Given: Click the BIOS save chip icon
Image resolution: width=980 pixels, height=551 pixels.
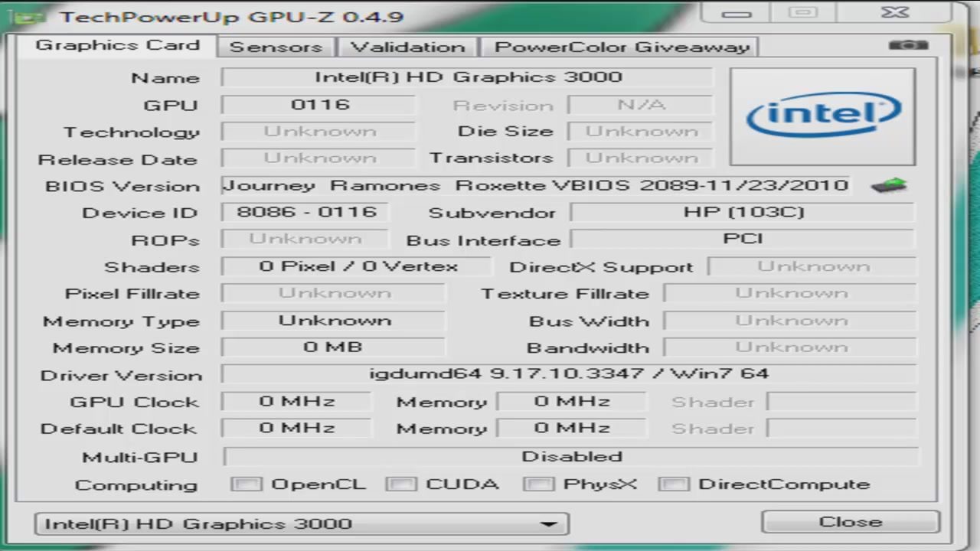Looking at the screenshot, I should pyautogui.click(x=889, y=185).
